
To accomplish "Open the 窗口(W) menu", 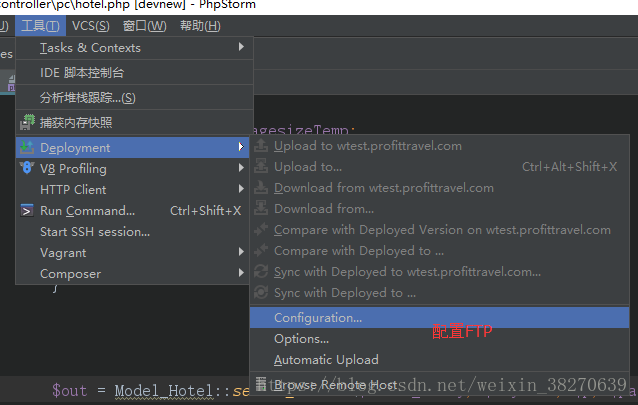I will [144, 26].
